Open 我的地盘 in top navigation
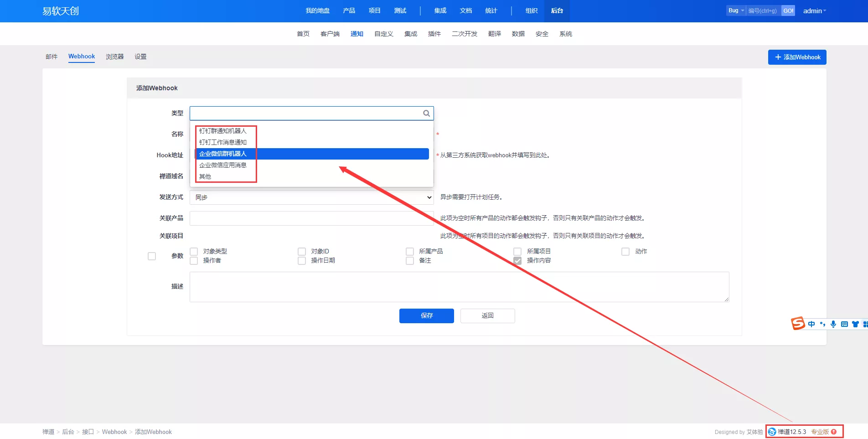The image size is (868, 439). click(318, 11)
